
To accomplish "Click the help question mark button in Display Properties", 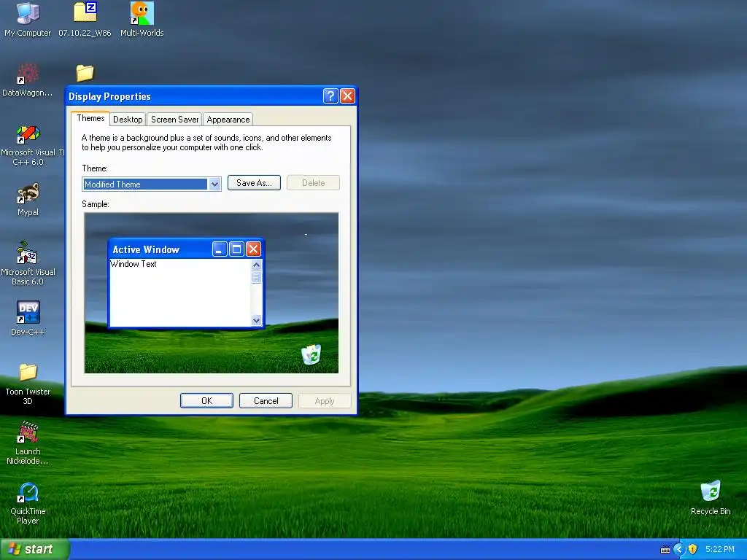I will point(330,96).
